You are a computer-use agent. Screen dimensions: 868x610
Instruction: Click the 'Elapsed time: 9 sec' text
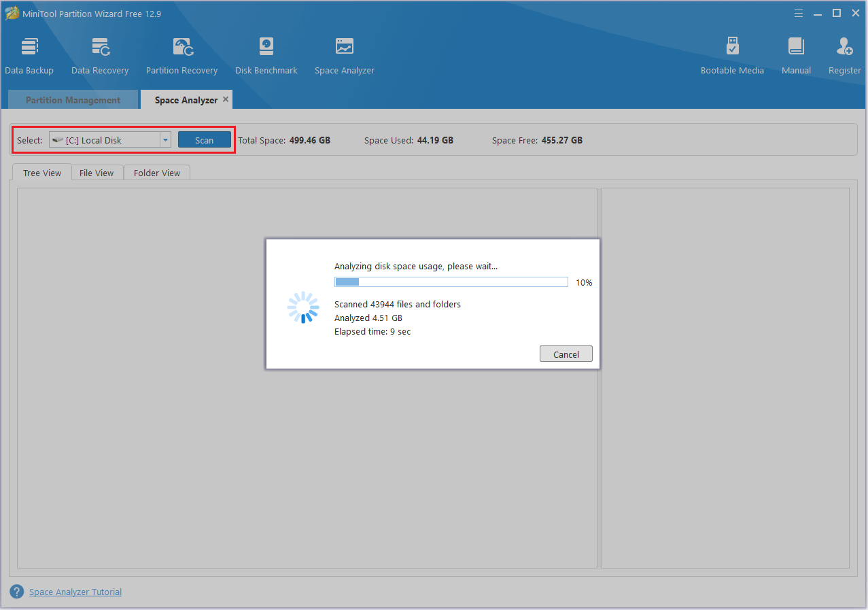click(x=372, y=332)
